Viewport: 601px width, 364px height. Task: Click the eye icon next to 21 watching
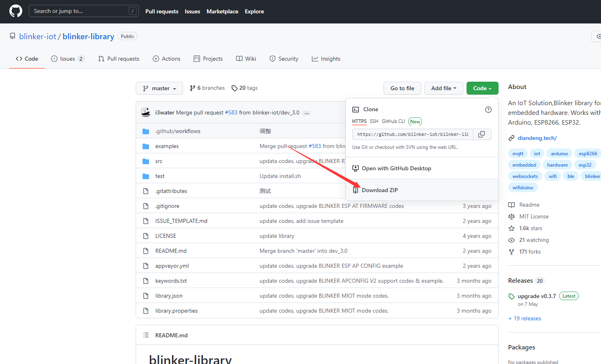tap(511, 240)
